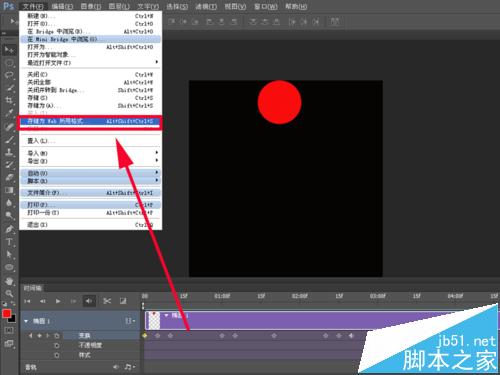
Task: Open audio track music note dropdown
Action: tap(129, 367)
